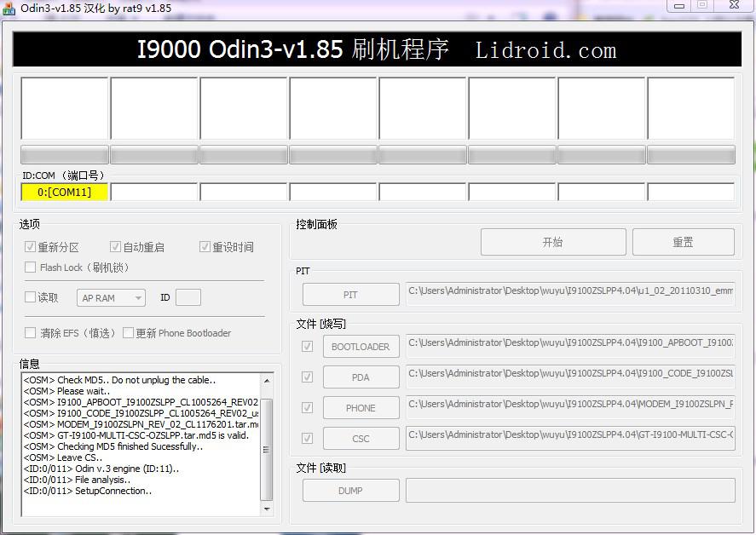The image size is (756, 535).
Task: Open the AP RAM dropdown
Action: point(111,298)
